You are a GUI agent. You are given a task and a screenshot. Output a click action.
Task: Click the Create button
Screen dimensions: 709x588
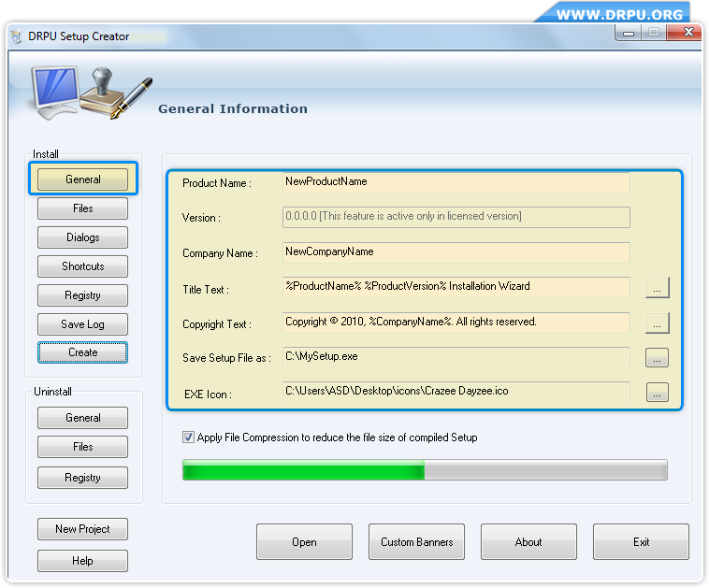pos(82,352)
